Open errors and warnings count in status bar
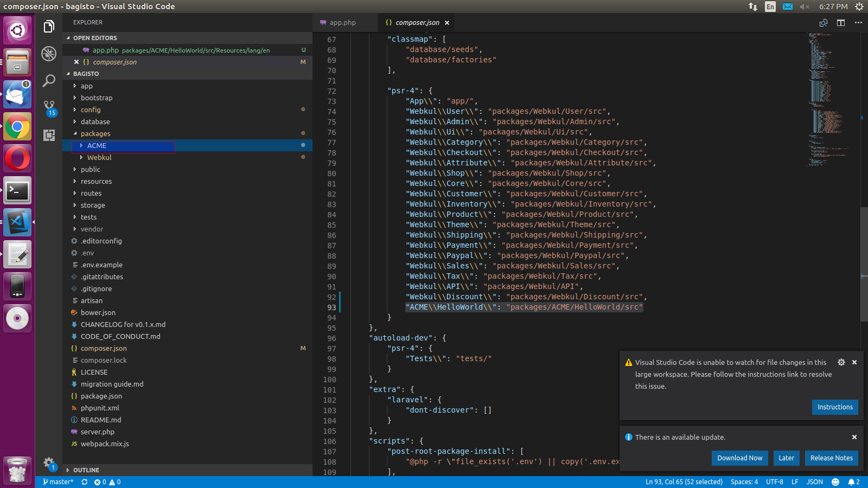Image resolution: width=868 pixels, height=488 pixels. (x=107, y=482)
